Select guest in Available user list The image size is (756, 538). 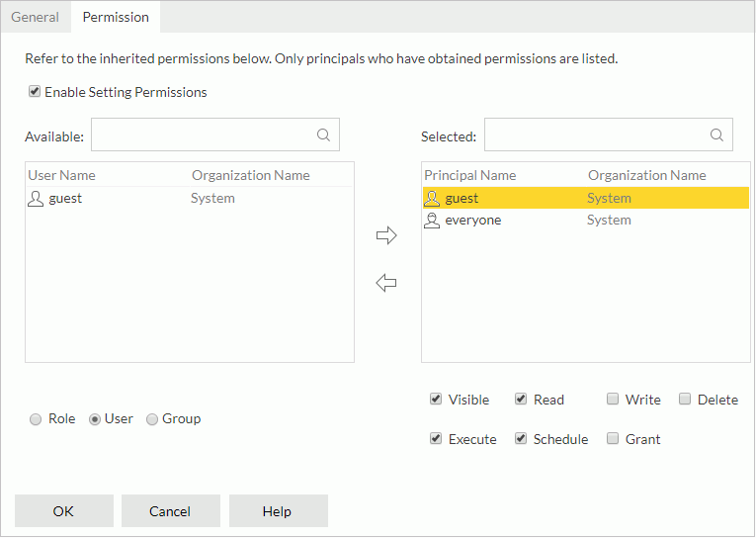tap(190, 199)
